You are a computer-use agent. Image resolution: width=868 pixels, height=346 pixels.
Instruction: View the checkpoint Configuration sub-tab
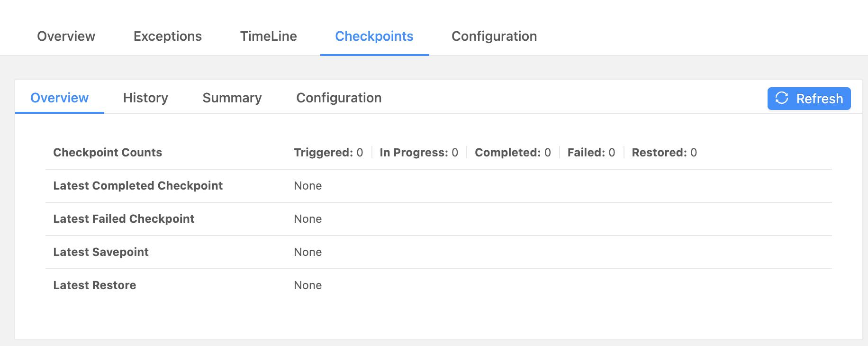[339, 98]
